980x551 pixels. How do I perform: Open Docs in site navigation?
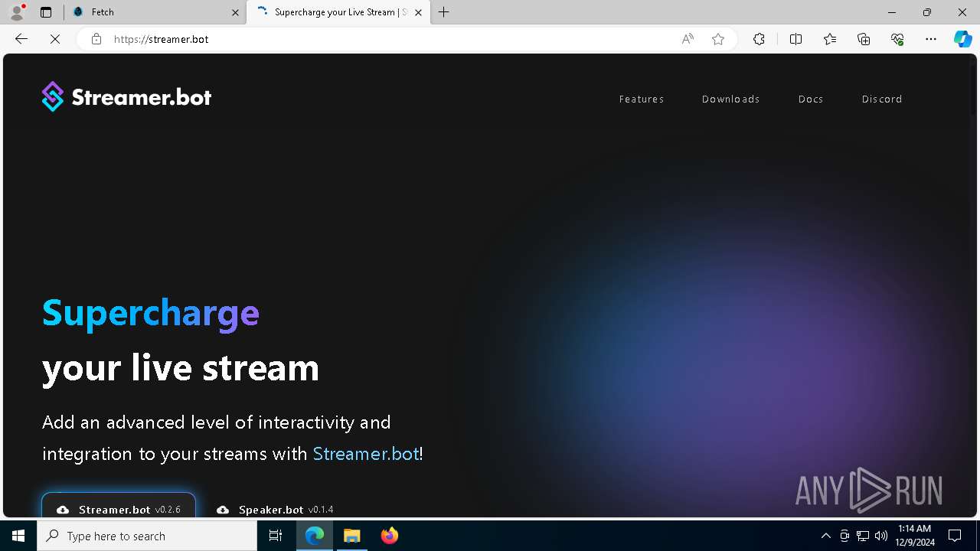coord(811,99)
